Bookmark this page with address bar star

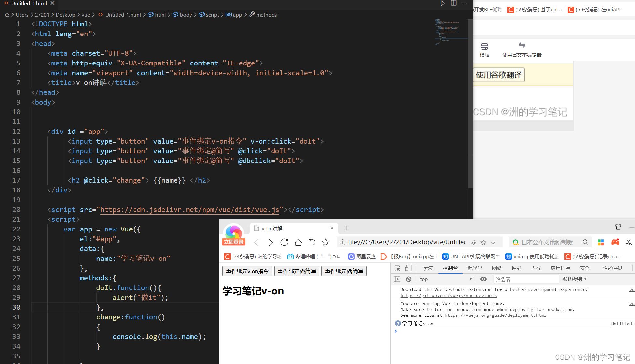[x=483, y=243]
